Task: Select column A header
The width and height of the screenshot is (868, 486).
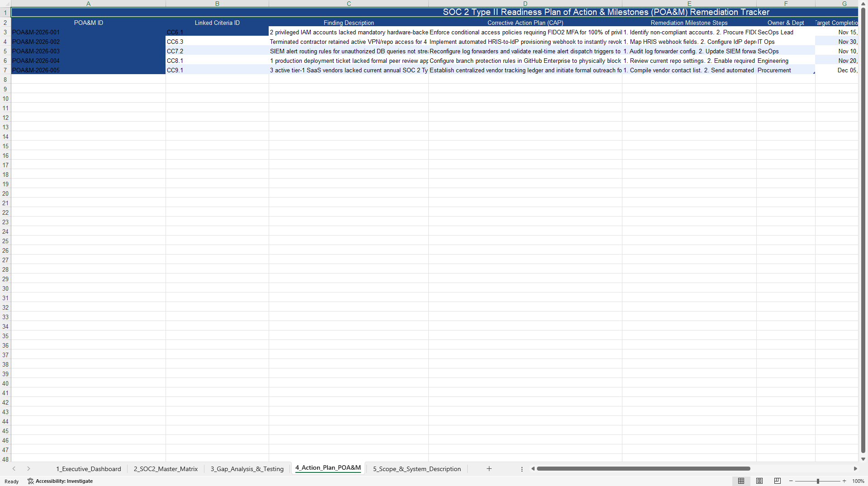Action: (x=88, y=4)
